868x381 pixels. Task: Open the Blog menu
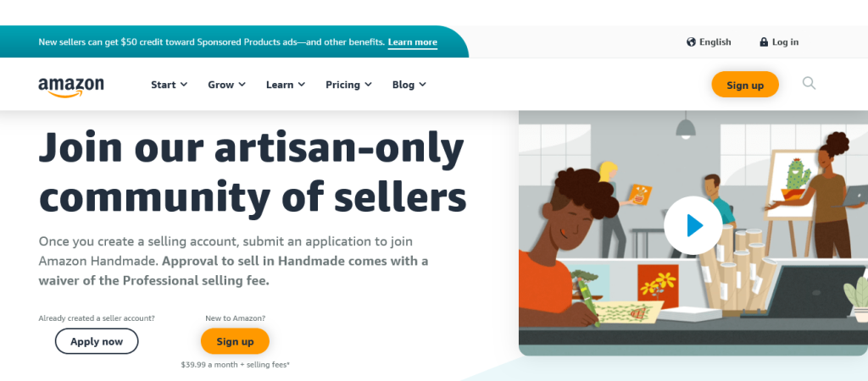409,85
